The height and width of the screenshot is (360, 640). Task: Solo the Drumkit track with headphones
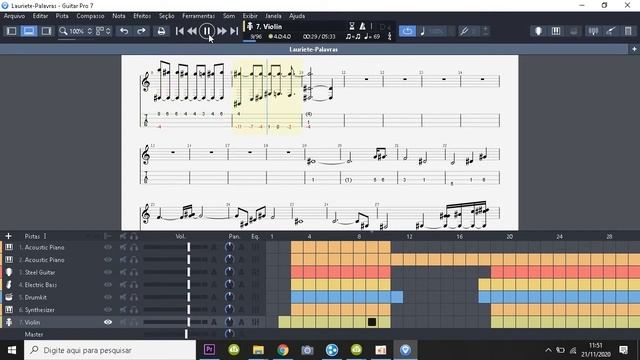[133, 297]
